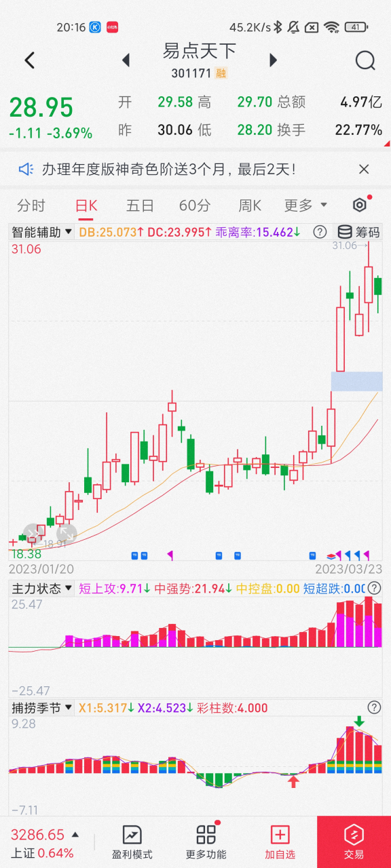Switch to previous stock with left triangle
Image resolution: width=391 pixels, height=868 pixels.
[x=126, y=60]
